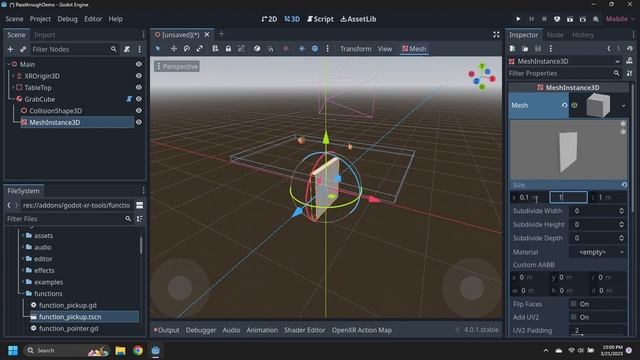Click the group selected nodes icon
The image size is (640, 360).
click(241, 49)
